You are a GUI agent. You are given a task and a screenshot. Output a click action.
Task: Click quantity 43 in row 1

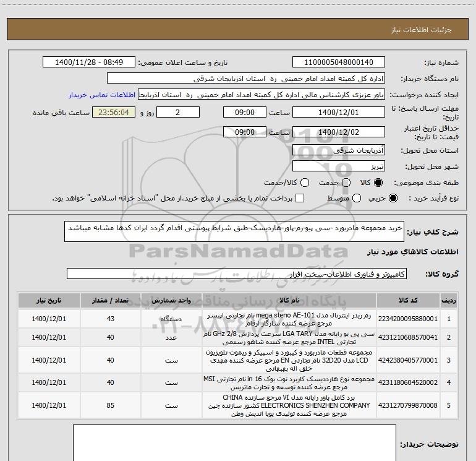pos(111,319)
